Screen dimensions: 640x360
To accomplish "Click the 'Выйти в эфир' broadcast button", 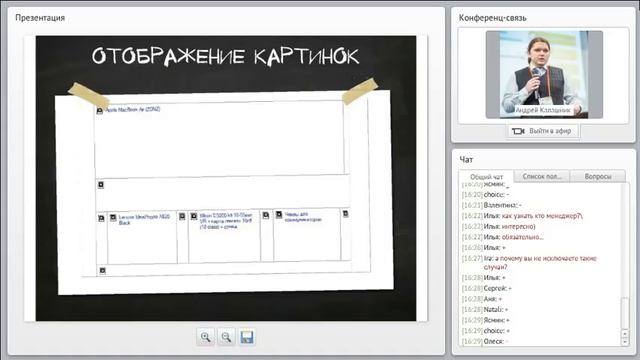I will point(542,131).
